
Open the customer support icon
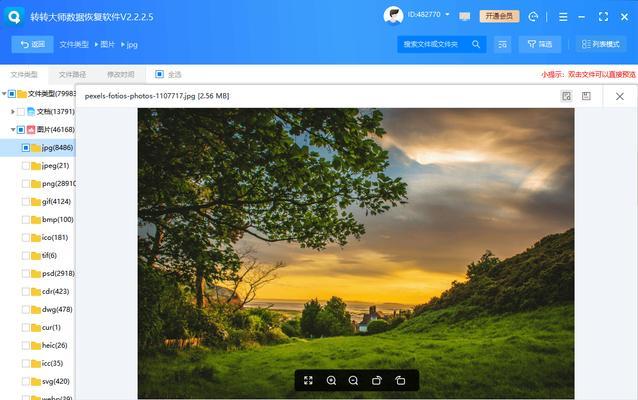[x=533, y=16]
